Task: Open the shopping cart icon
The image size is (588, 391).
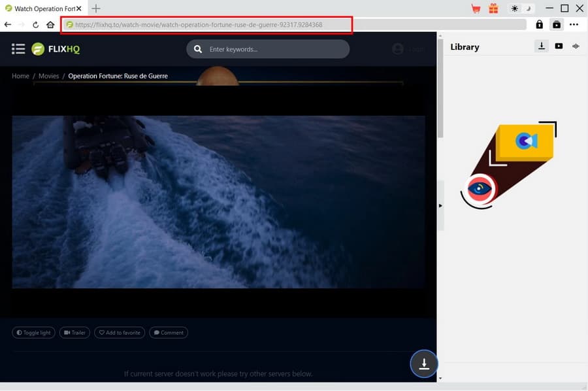Action: coord(476,8)
